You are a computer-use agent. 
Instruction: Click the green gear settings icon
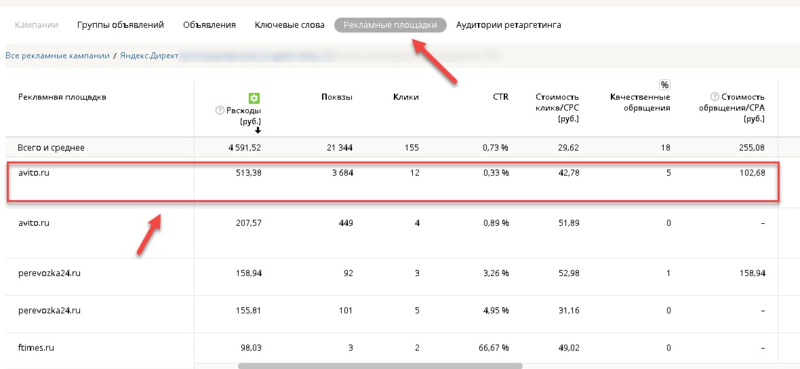255,98
